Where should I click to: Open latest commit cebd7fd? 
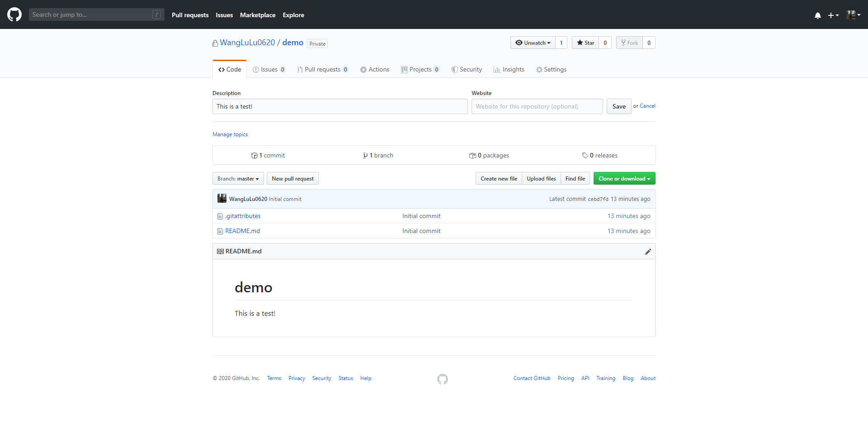coord(598,199)
